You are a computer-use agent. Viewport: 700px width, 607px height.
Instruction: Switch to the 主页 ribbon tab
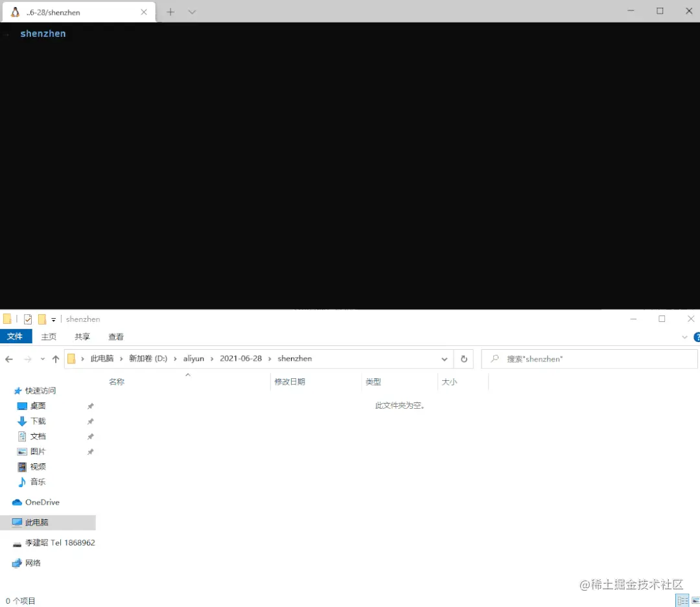49,336
